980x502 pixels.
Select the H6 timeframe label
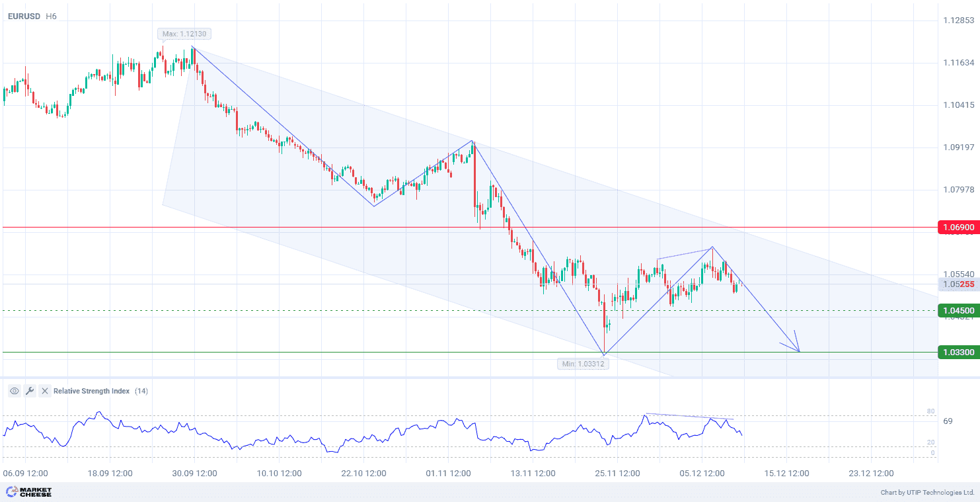coord(52,16)
